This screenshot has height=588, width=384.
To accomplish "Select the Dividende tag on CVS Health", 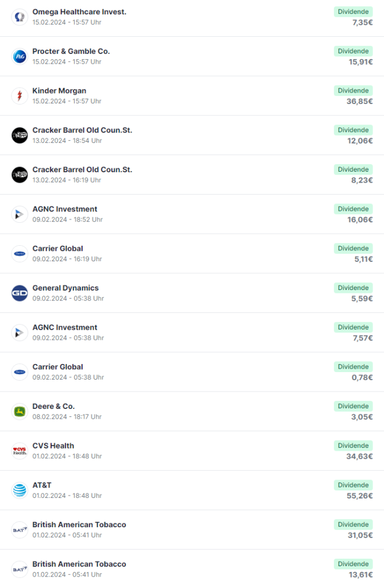I will click(353, 446).
